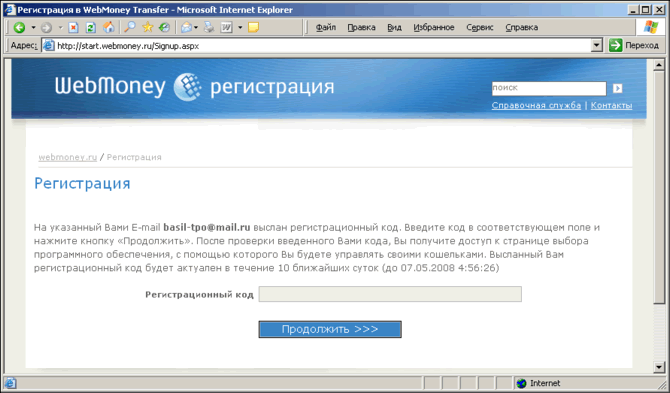Viewport: 670px width, 393px height.
Task: Click the grey Forward arrow button
Action: pos(46,28)
